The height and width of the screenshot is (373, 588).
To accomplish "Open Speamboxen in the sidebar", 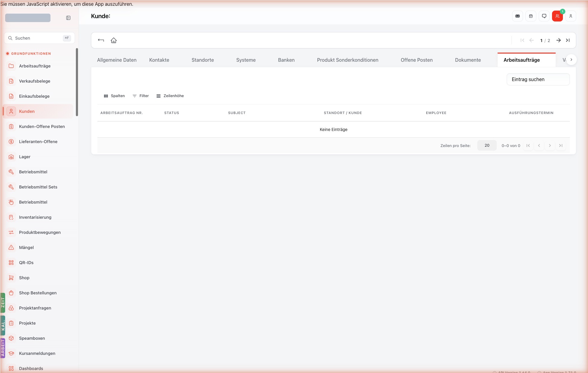I will click(38, 338).
